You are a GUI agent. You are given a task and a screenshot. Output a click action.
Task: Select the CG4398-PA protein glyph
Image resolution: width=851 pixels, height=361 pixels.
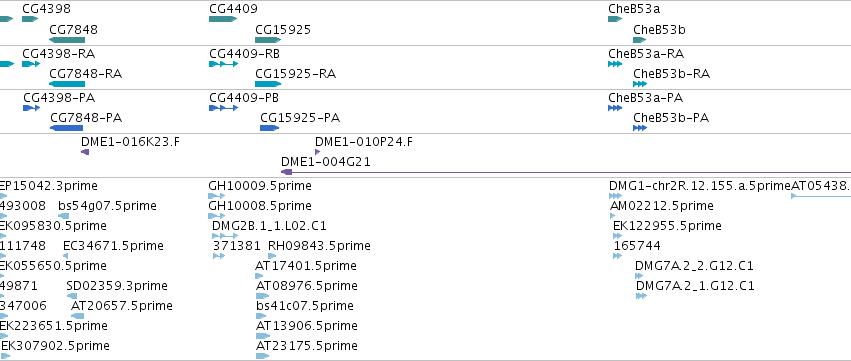tap(31, 108)
